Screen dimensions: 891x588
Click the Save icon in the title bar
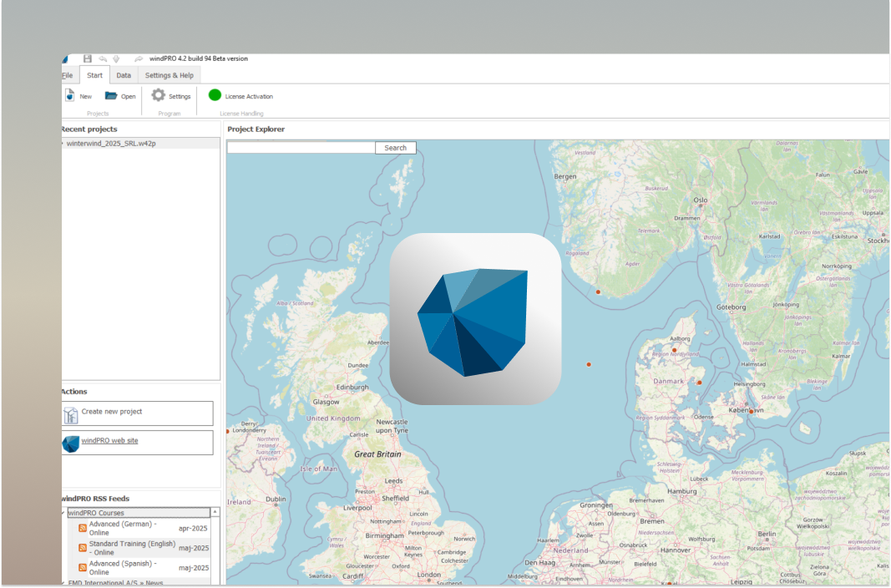pos(87,58)
